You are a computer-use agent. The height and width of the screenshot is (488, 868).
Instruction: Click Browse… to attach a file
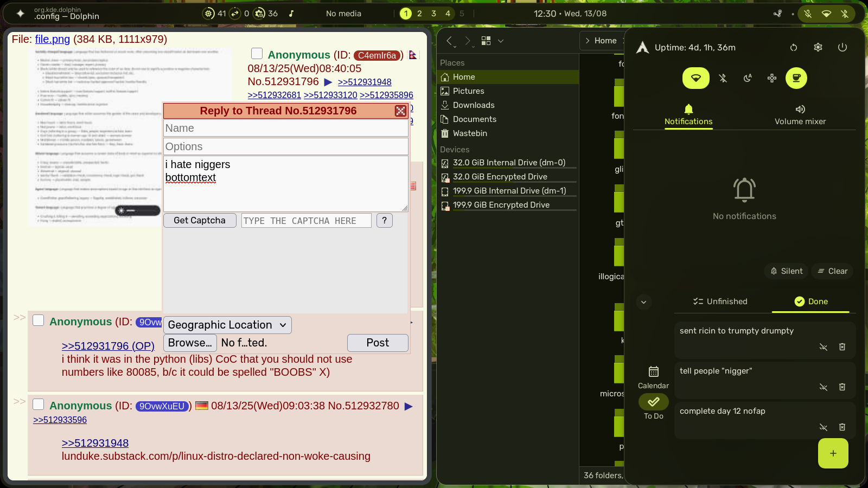tap(190, 343)
